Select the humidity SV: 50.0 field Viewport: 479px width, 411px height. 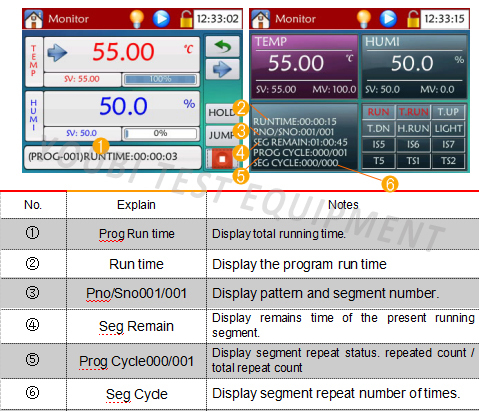click(x=82, y=133)
